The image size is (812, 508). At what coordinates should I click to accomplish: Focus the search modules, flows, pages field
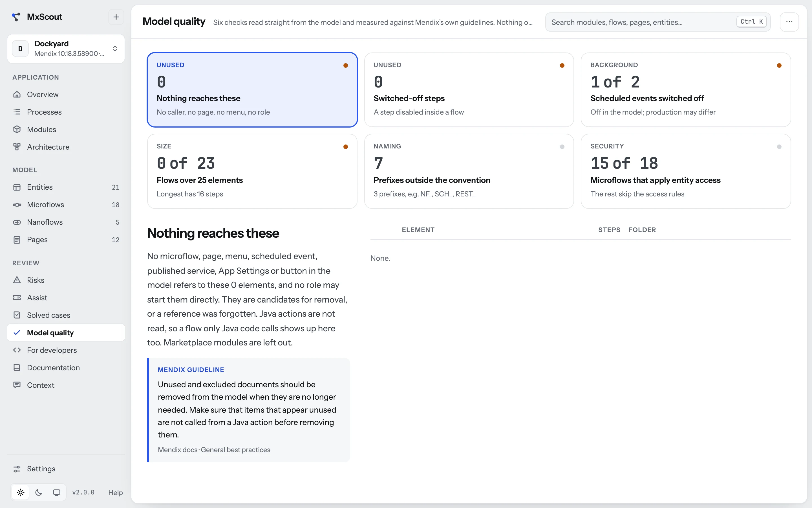pyautogui.click(x=658, y=22)
